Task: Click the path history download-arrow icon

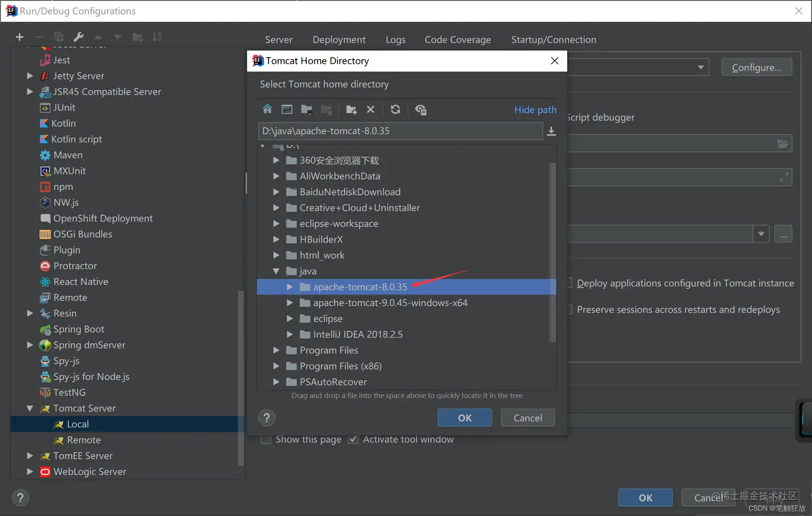Action: [x=551, y=131]
